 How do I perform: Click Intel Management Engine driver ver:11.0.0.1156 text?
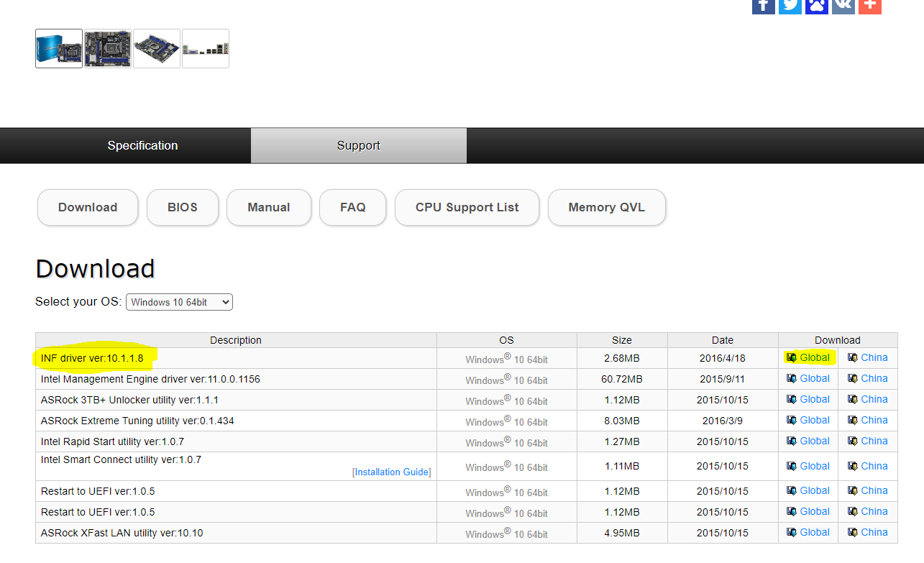pos(150,378)
